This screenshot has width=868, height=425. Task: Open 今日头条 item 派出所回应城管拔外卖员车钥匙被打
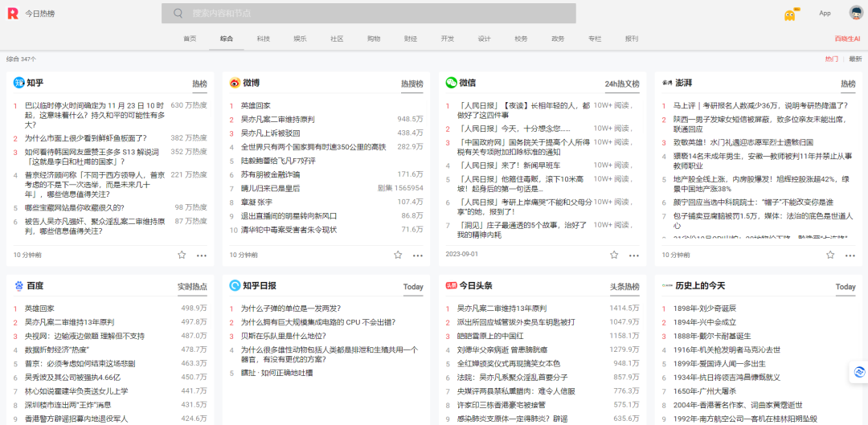(x=516, y=322)
